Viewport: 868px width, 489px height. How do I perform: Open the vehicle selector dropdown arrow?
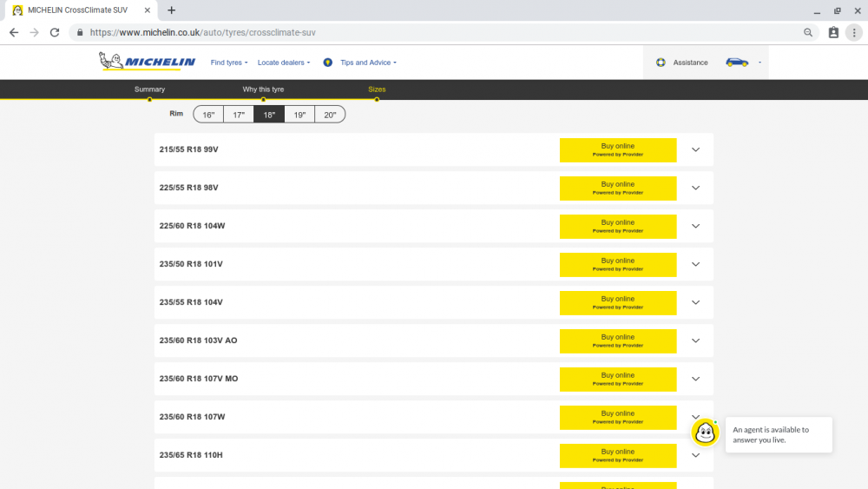(x=759, y=63)
